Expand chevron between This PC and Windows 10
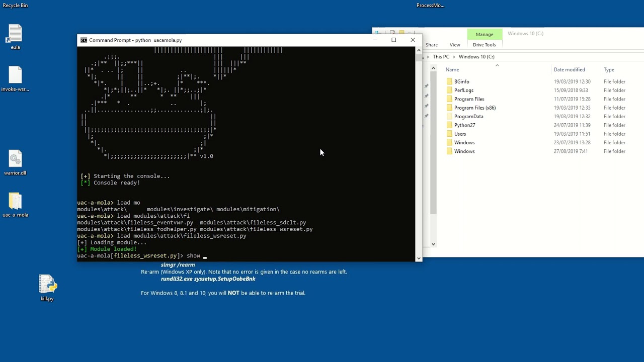644x362 pixels. [454, 57]
